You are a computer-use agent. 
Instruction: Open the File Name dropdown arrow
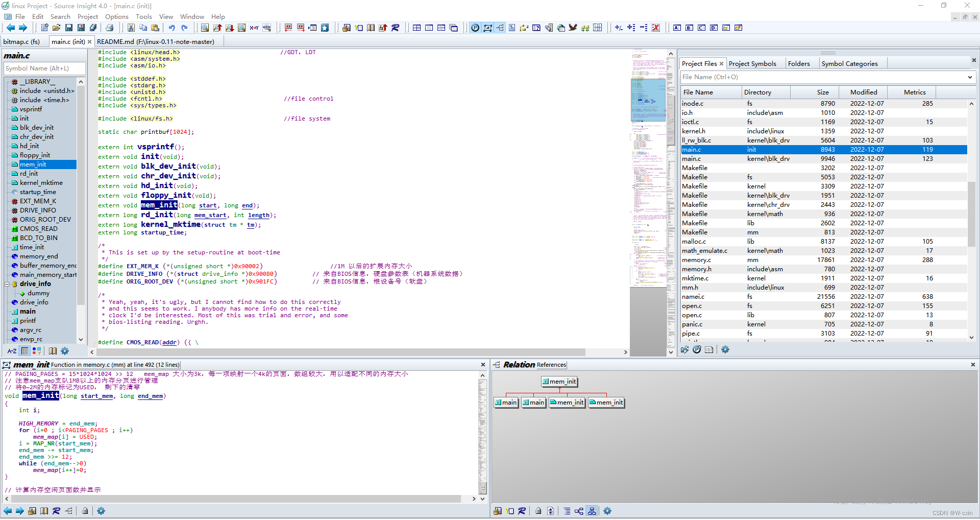point(970,77)
